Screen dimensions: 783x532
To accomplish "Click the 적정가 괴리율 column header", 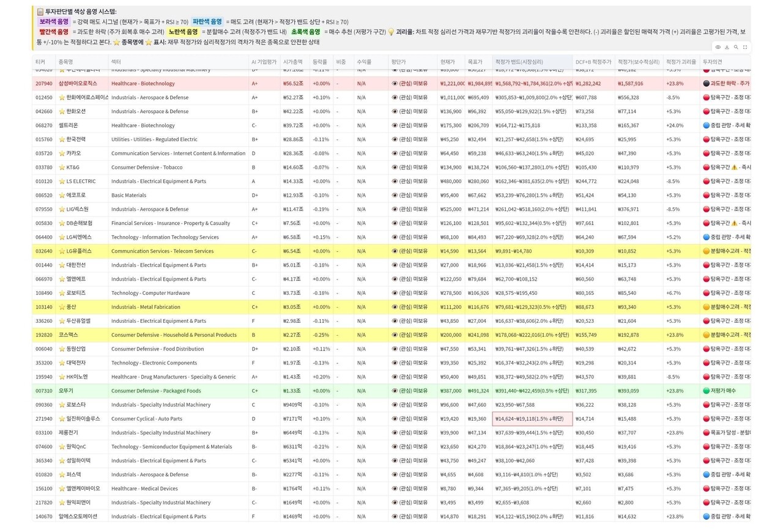I will click(x=680, y=62).
